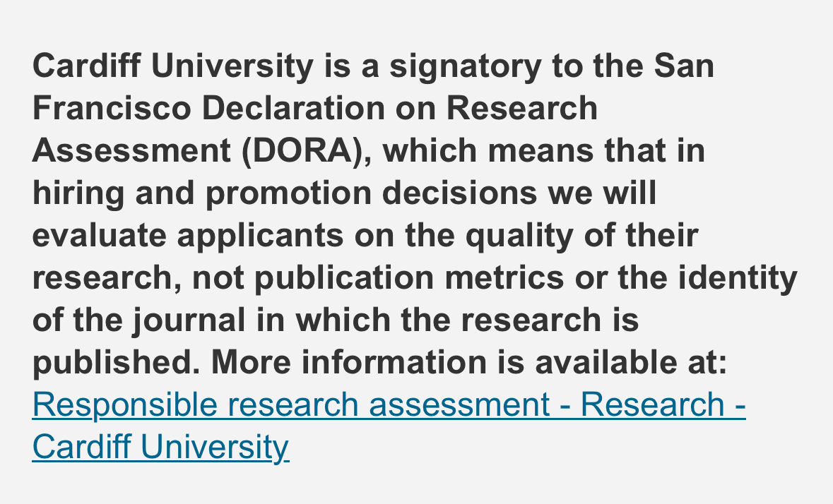Click the word 'applicants' in the paragraph
This screenshot has width=833, height=504.
point(260,236)
